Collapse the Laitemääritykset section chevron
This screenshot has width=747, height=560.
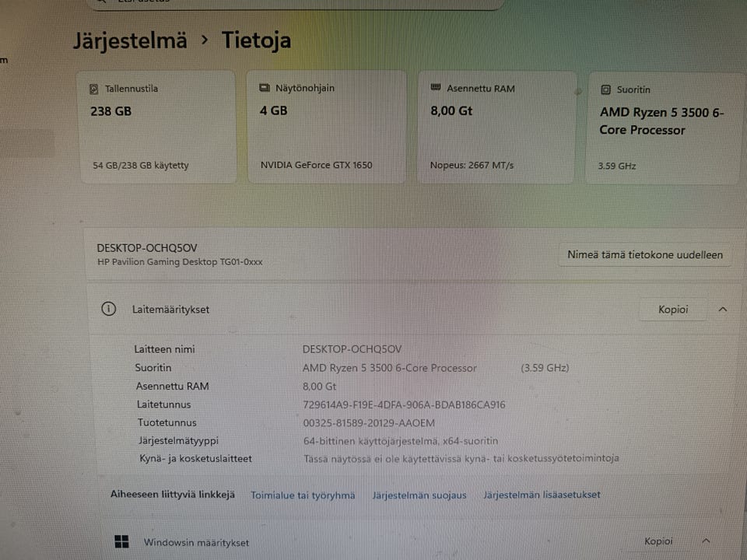point(723,310)
